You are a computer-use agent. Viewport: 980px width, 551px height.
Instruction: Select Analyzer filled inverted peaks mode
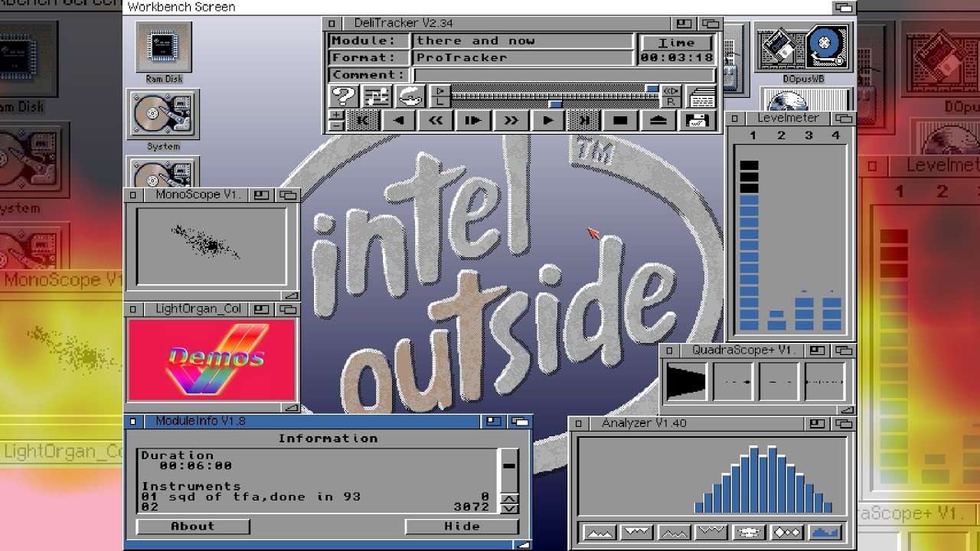point(636,532)
